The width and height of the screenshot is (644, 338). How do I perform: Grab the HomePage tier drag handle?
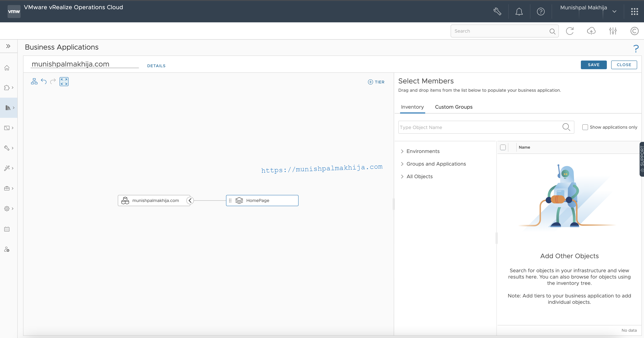coord(230,201)
